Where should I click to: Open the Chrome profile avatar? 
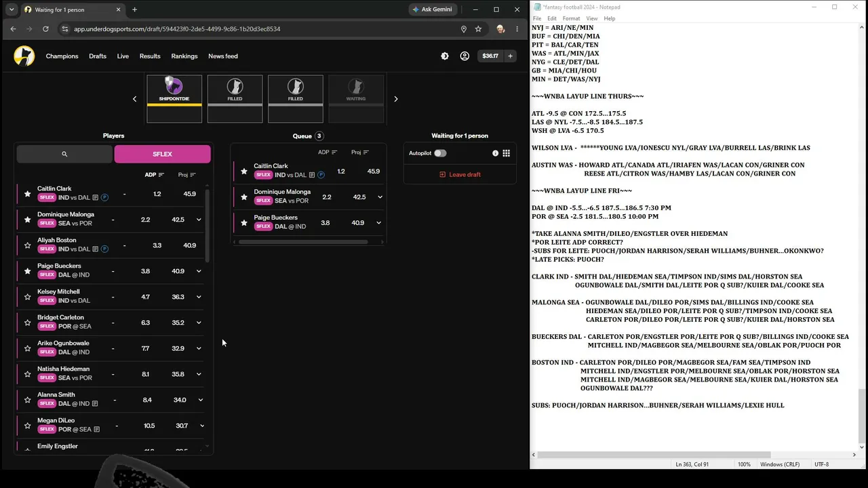(x=500, y=29)
